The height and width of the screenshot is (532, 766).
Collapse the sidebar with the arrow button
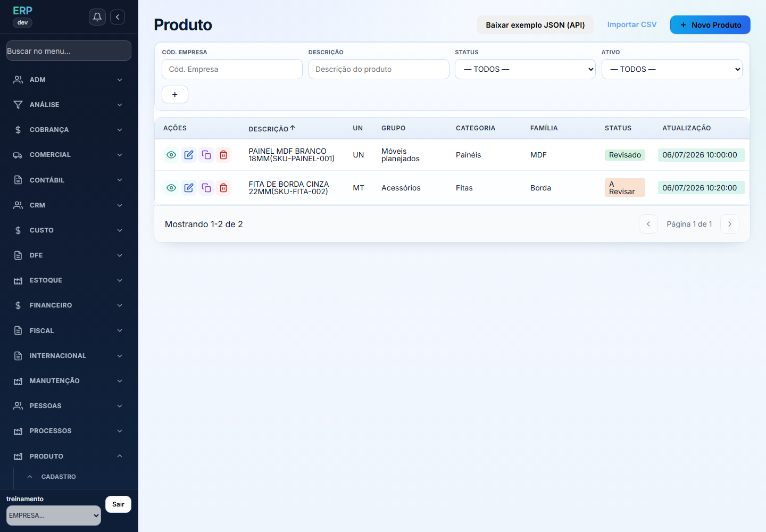118,17
